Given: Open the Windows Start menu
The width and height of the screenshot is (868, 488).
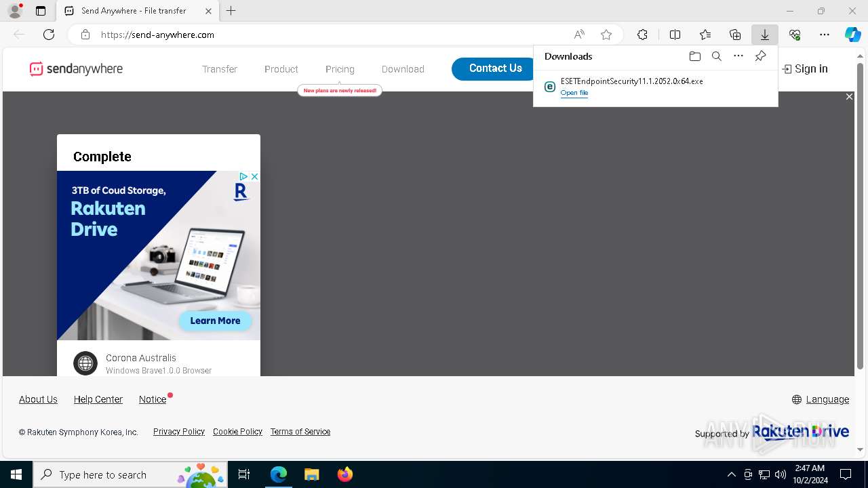Looking at the screenshot, I should pos(16,474).
